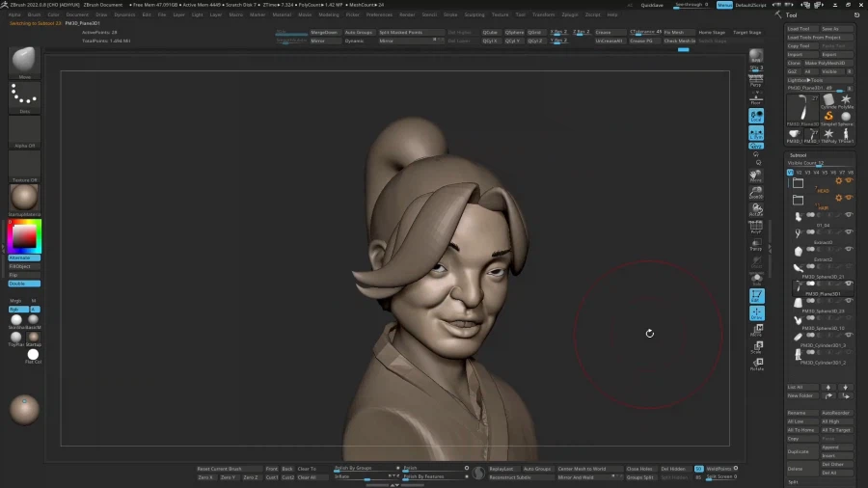This screenshot has height=488, width=868.
Task: Open the Dots stroke type picker
Action: point(24,96)
